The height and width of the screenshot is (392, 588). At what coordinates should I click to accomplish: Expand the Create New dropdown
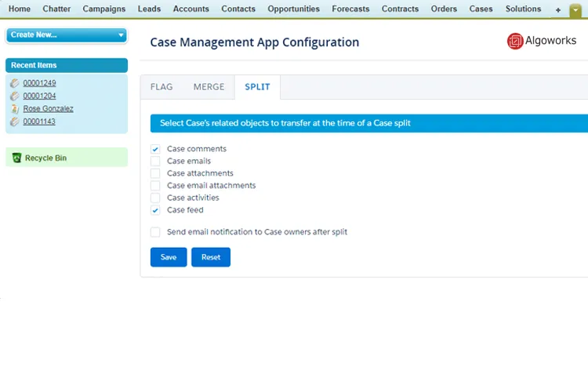click(121, 35)
